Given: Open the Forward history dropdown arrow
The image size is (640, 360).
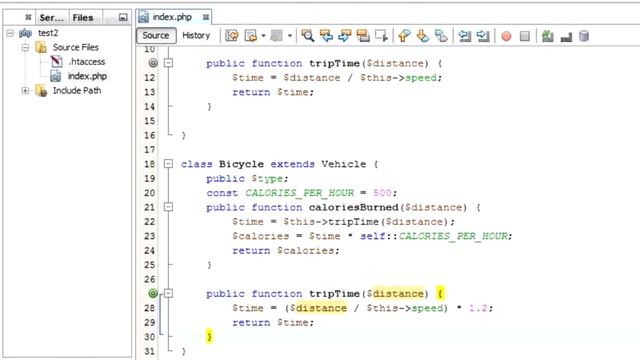Looking at the screenshot, I should (290, 36).
